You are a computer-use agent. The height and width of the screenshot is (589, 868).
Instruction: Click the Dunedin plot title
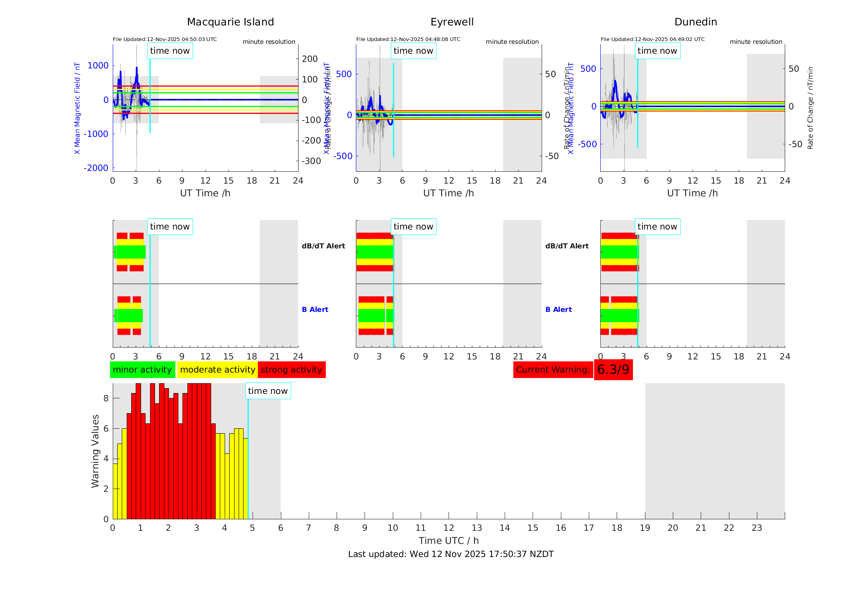coord(695,22)
